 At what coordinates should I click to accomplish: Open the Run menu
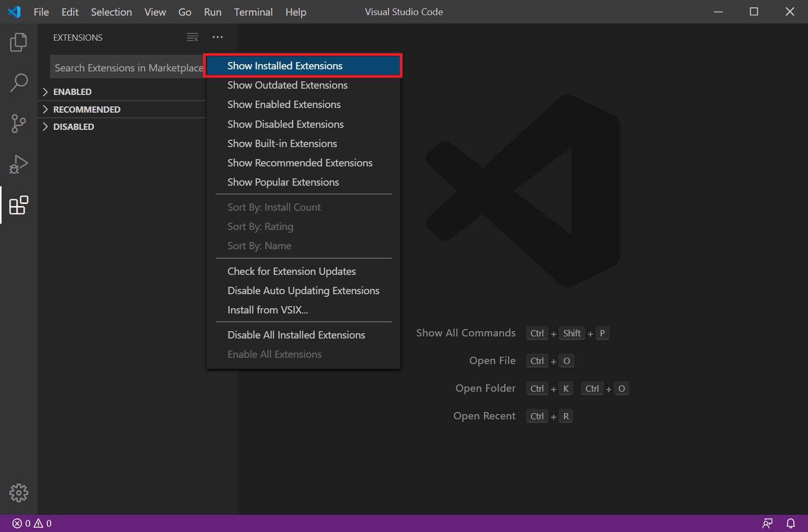pos(212,12)
